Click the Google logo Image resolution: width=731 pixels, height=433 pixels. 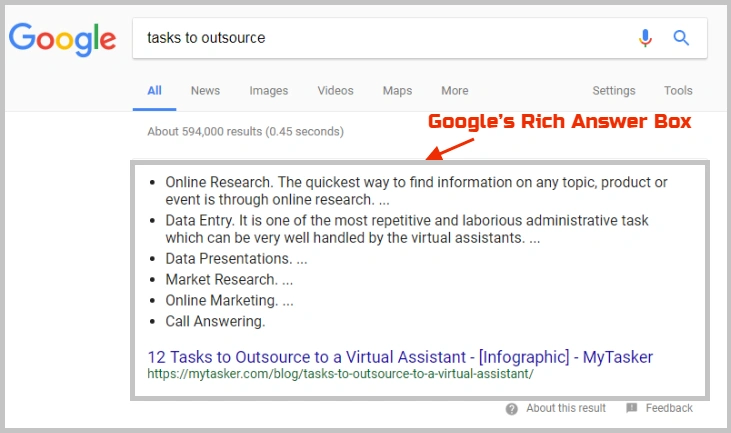click(x=62, y=40)
